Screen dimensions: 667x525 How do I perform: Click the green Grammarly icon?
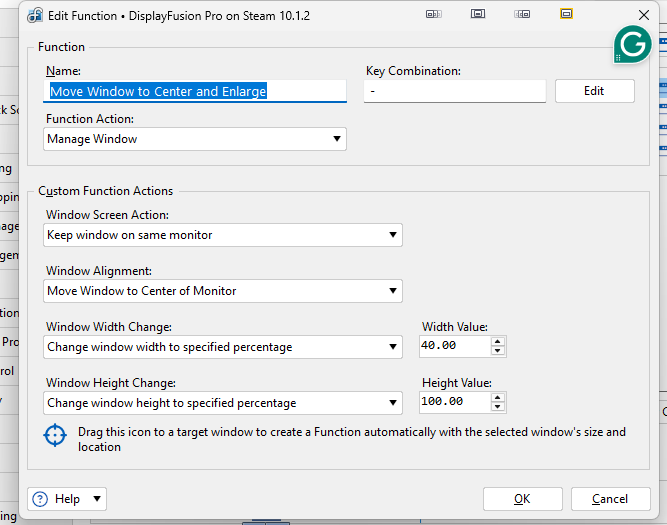[x=631, y=45]
